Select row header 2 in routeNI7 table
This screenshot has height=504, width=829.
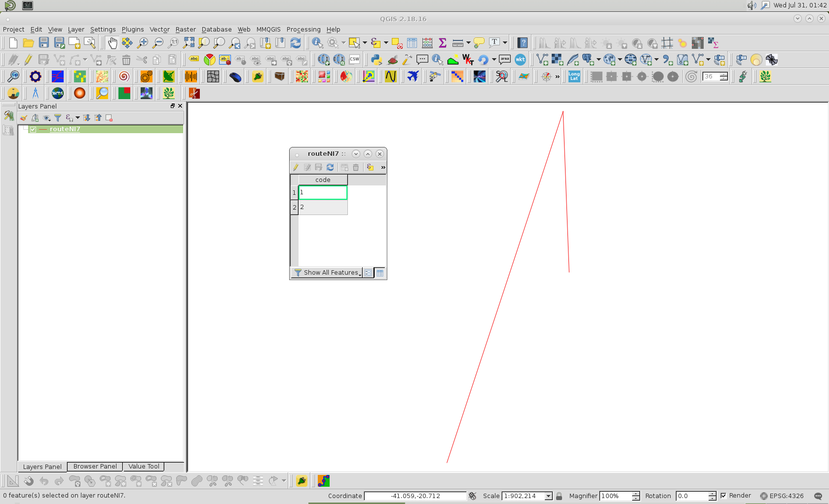tap(295, 208)
